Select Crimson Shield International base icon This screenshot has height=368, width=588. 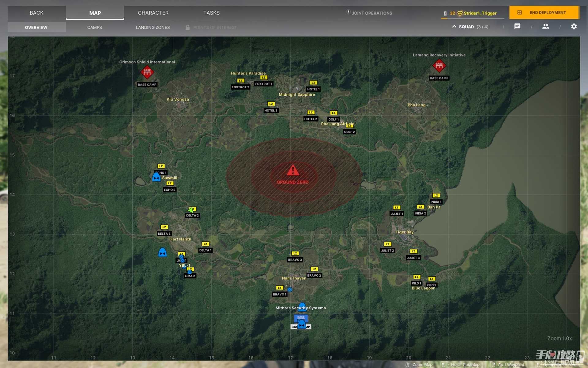coord(147,72)
